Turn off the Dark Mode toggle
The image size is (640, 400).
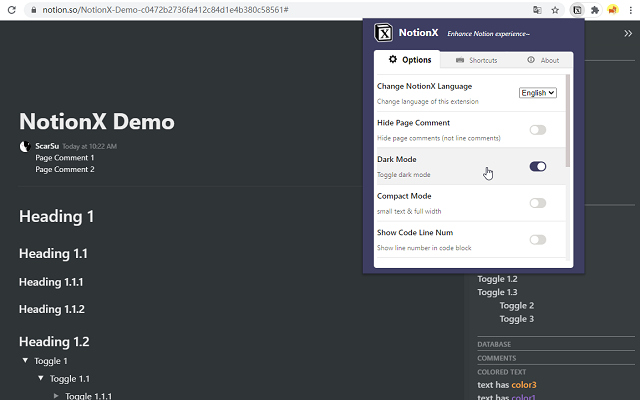point(538,166)
